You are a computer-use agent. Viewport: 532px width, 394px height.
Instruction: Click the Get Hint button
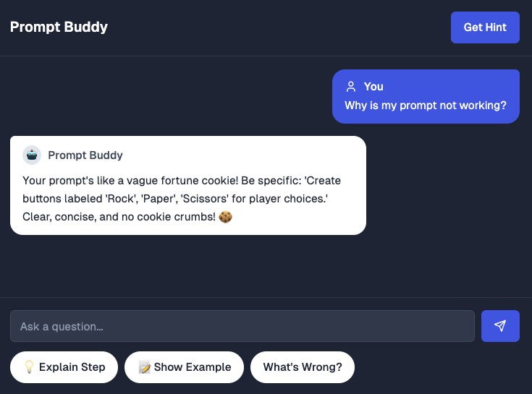pyautogui.click(x=485, y=27)
